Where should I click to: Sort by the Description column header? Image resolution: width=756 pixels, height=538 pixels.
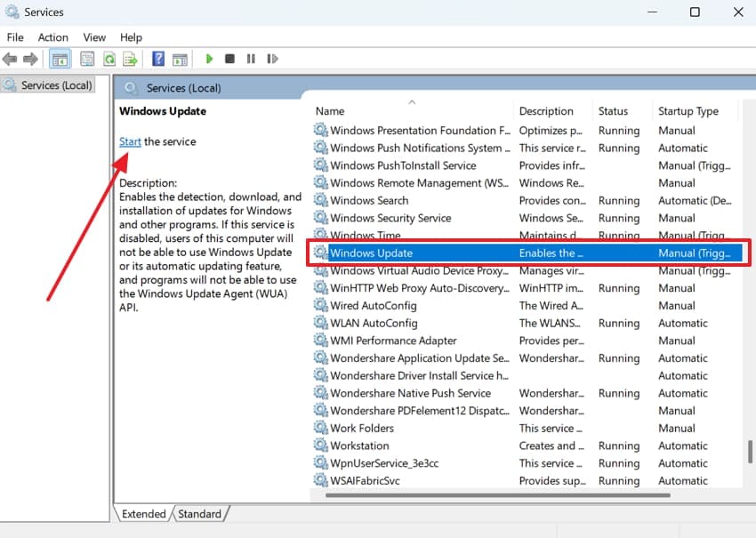546,111
